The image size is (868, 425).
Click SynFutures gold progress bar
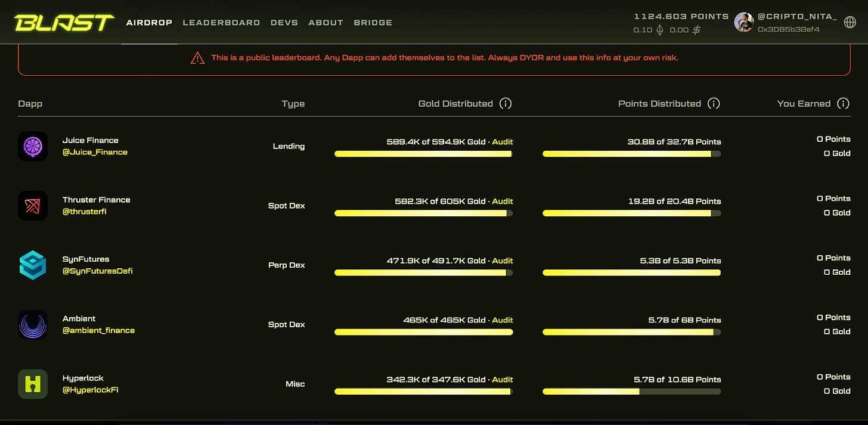pos(423,272)
